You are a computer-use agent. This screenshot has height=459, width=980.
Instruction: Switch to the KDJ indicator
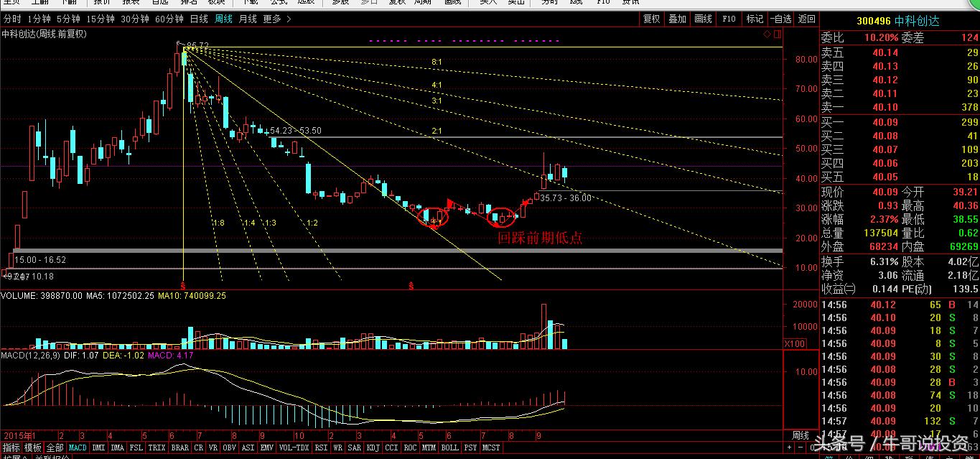[x=373, y=448]
